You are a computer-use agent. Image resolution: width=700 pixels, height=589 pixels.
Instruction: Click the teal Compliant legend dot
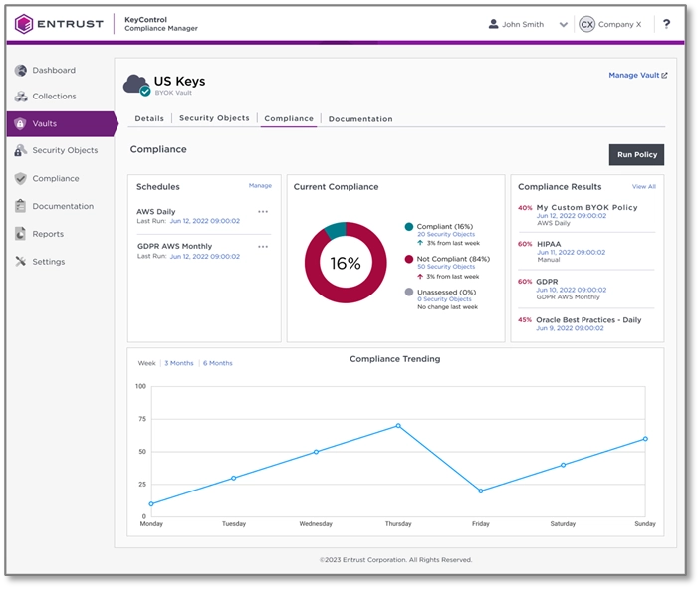click(x=408, y=226)
